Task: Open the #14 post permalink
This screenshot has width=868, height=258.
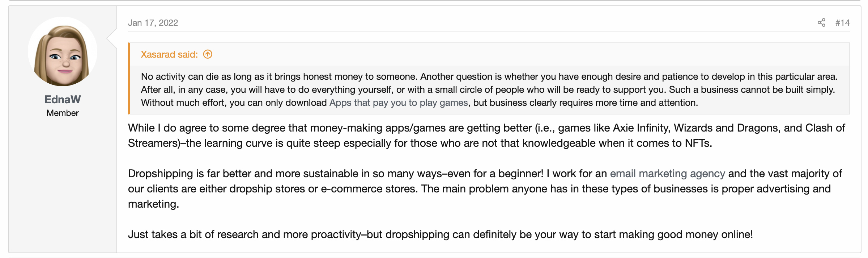Action: [842, 23]
